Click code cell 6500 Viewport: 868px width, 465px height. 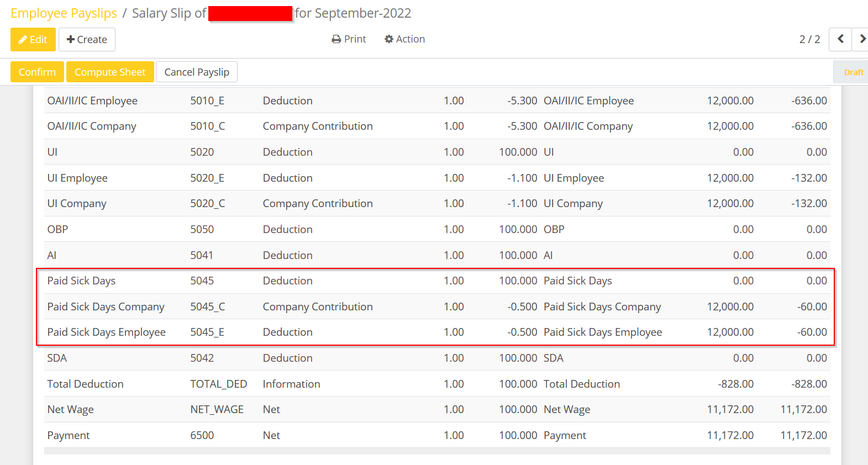pos(202,435)
